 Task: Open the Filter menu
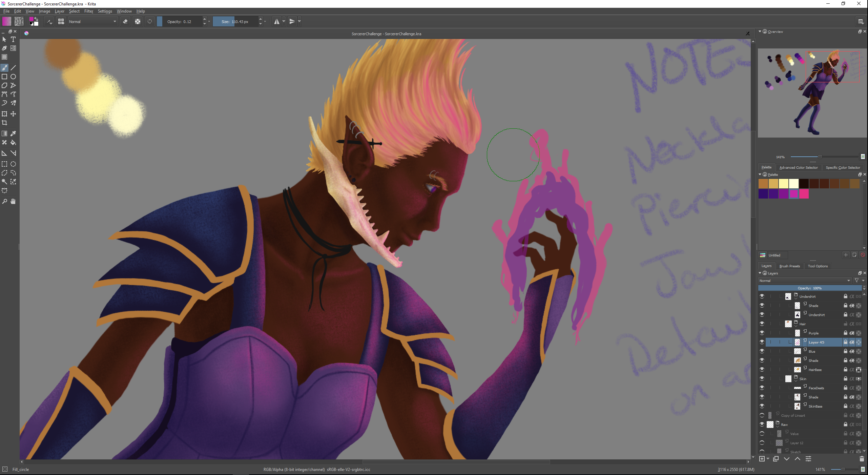pyautogui.click(x=88, y=11)
